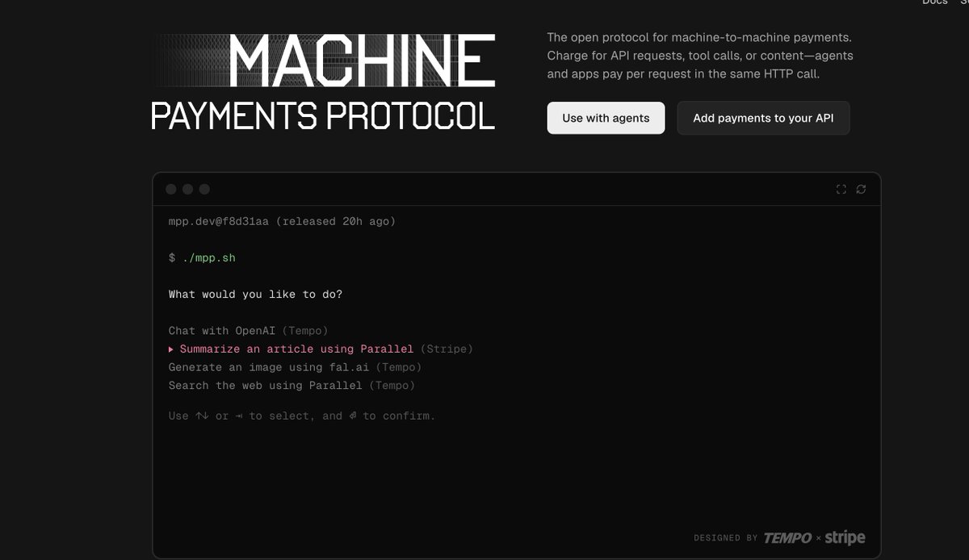Click the third terminal window dot
Screen dimensions: 969x560
pyautogui.click(x=204, y=190)
